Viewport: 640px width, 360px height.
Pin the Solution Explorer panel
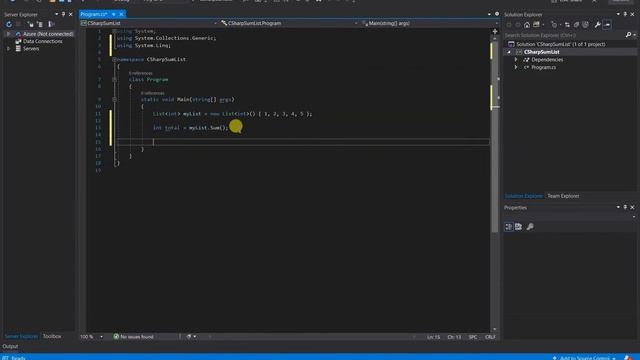pos(625,14)
